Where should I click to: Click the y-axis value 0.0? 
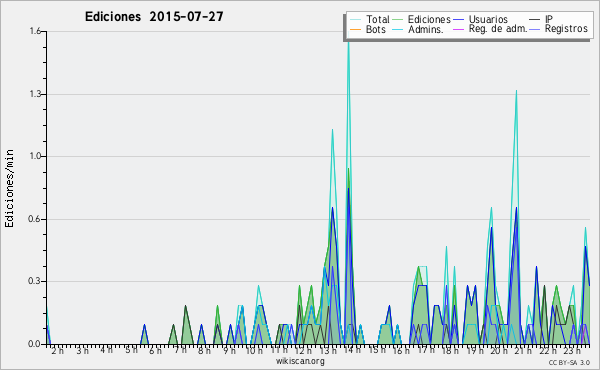tap(34, 344)
